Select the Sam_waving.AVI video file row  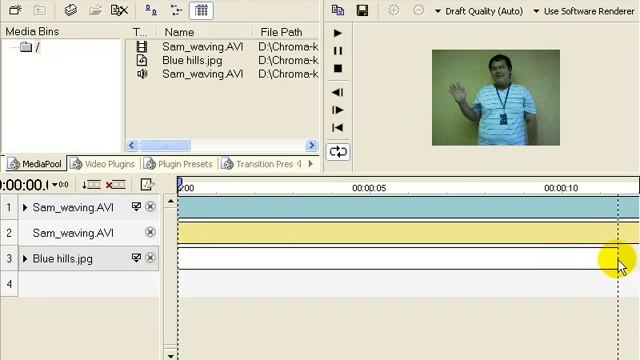(x=222, y=47)
